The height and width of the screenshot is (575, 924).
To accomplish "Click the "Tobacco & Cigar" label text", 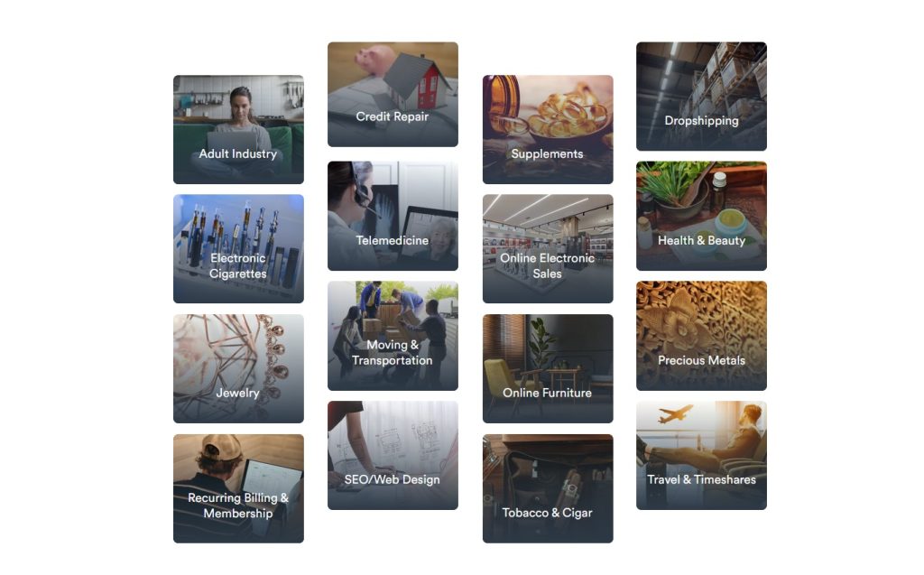I will tap(547, 513).
